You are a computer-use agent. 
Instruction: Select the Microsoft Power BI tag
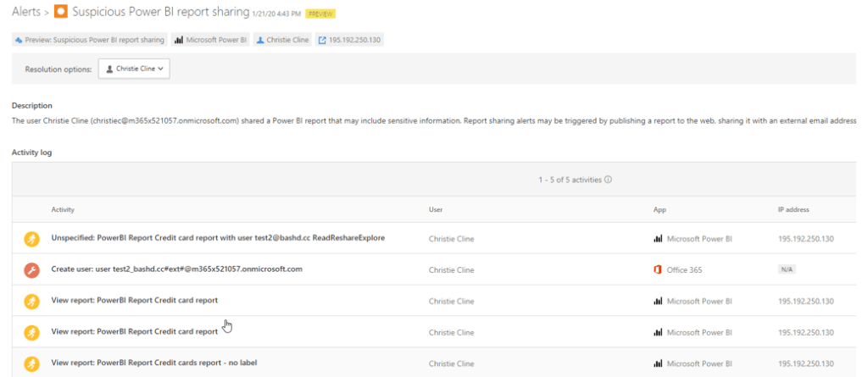pos(211,40)
